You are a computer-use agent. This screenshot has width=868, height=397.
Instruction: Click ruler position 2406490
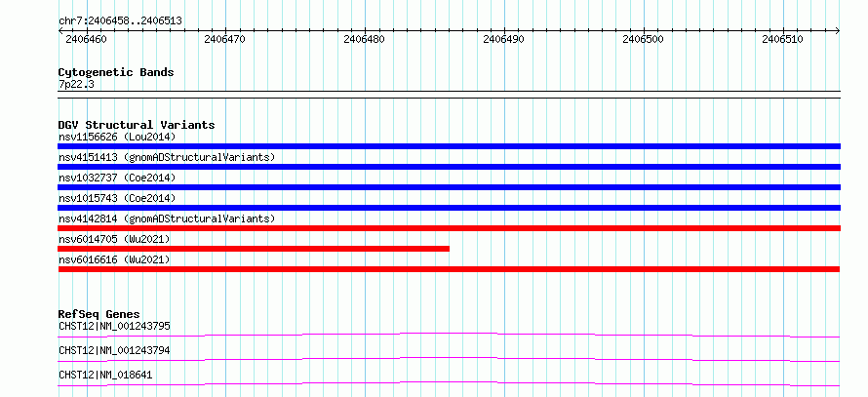[504, 39]
